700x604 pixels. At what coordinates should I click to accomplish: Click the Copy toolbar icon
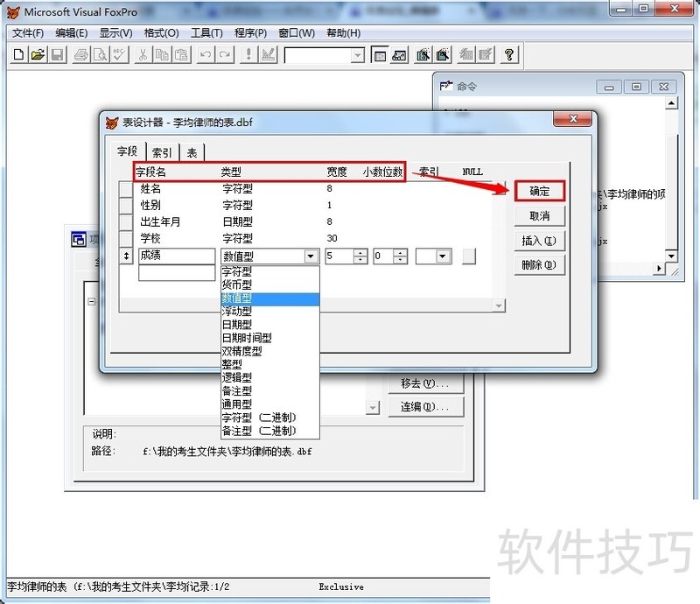click(162, 55)
